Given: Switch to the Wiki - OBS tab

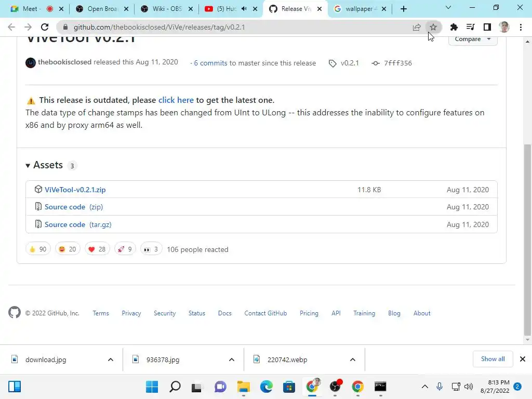Looking at the screenshot, I should pyautogui.click(x=166, y=9).
